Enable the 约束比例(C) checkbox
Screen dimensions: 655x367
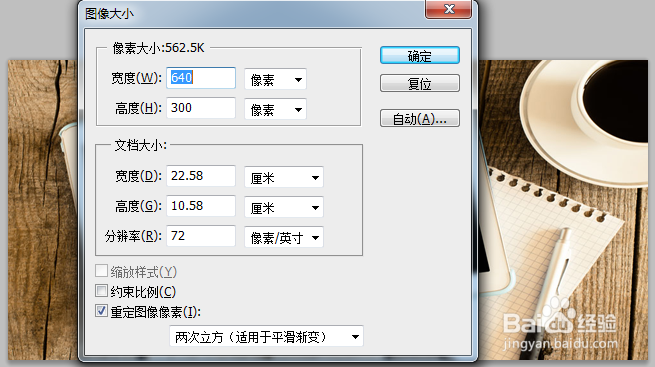click(102, 291)
